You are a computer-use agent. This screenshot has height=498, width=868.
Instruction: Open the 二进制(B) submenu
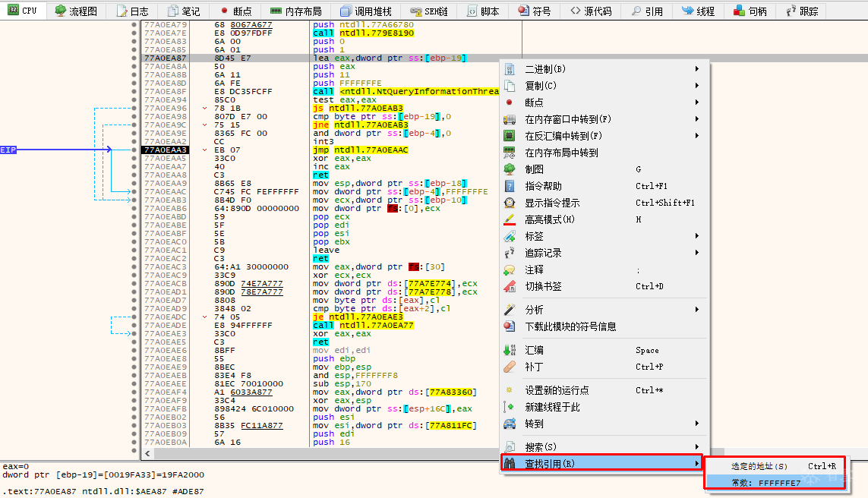[x=604, y=69]
